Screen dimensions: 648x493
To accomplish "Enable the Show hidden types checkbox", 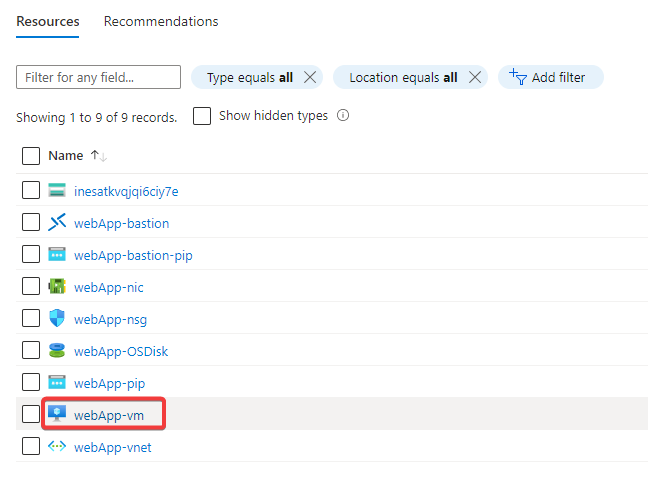I will pos(202,116).
